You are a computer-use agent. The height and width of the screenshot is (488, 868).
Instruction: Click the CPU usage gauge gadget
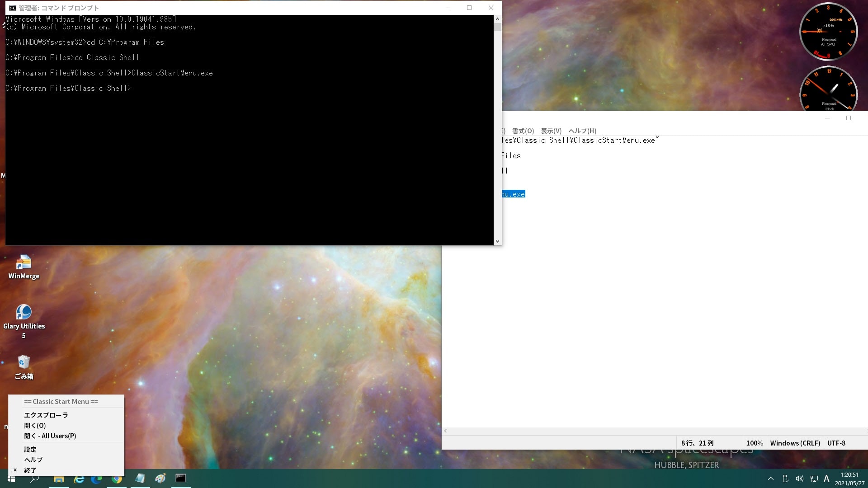pos(828,32)
